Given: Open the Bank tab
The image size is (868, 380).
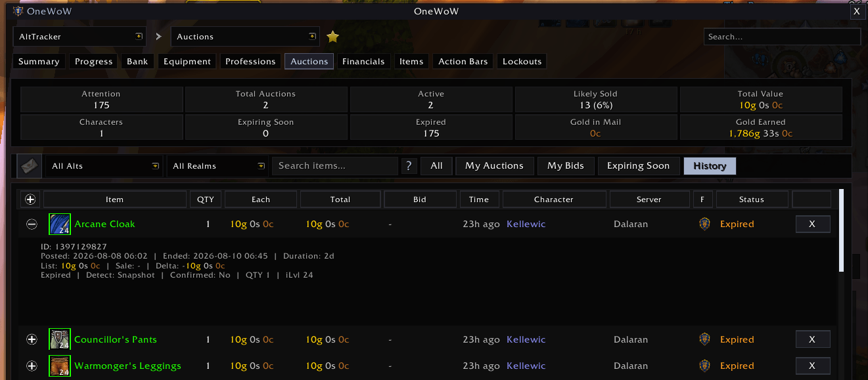Looking at the screenshot, I should (x=137, y=62).
